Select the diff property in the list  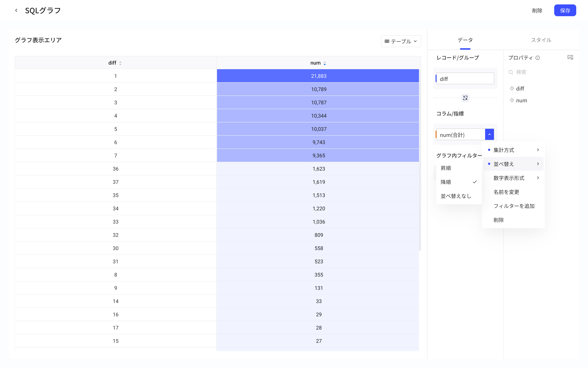[520, 88]
